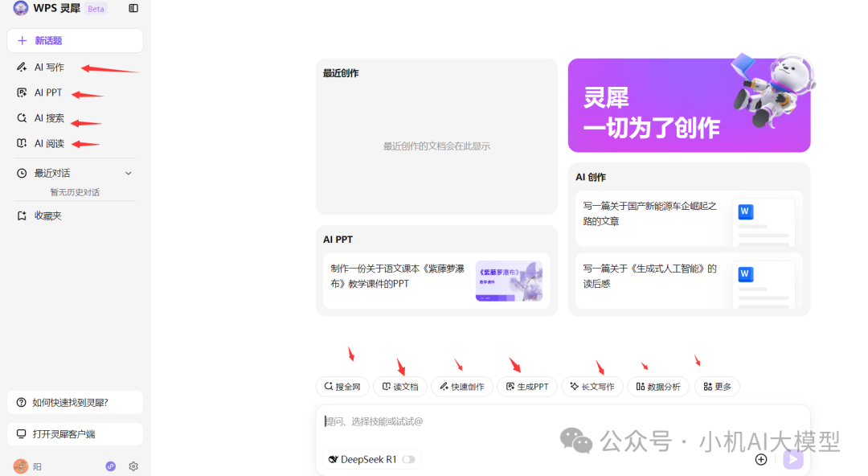Select the 数据分析 skill chip

tap(658, 386)
